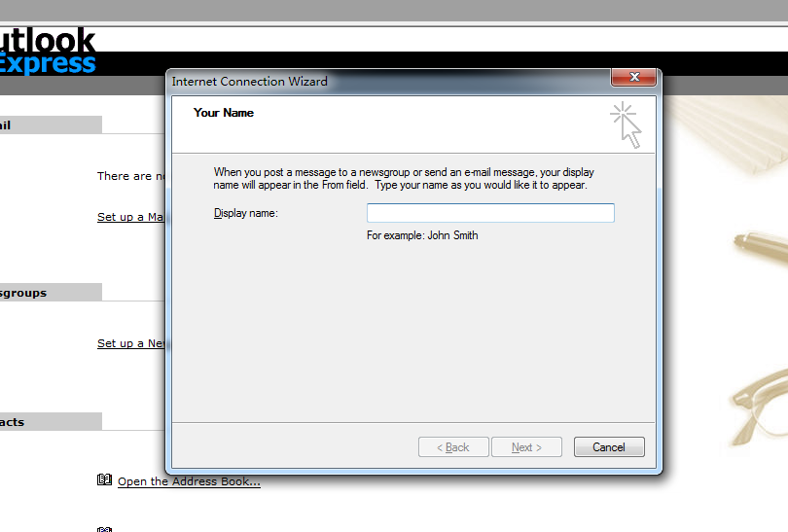Screen dimensions: 788x532
Task: Click the Set up a Newsgroups account link
Action: 131,343
